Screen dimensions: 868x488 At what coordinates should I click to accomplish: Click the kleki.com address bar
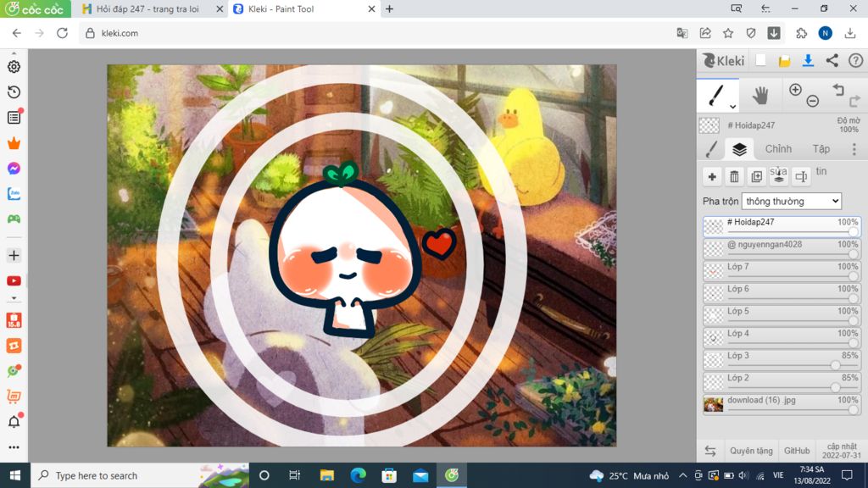coord(376,33)
